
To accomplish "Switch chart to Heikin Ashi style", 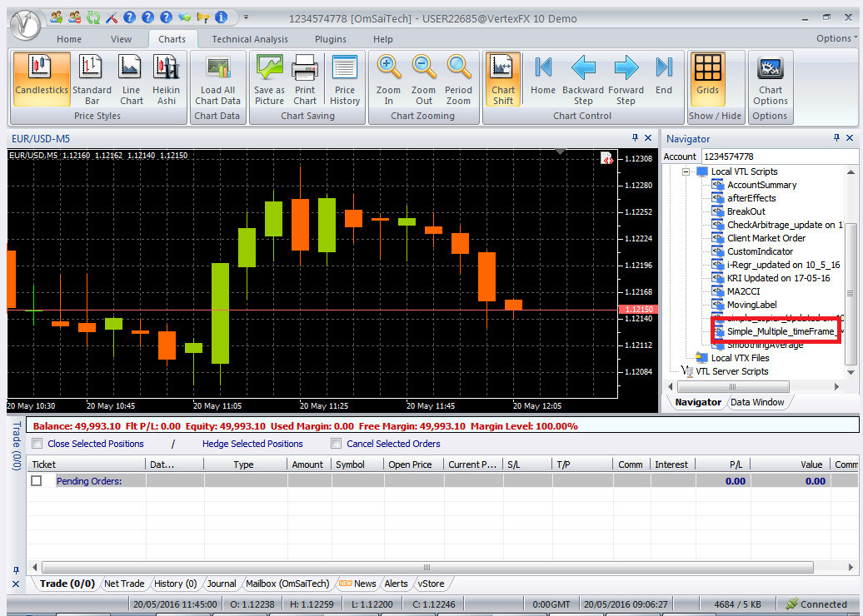I will 166,79.
